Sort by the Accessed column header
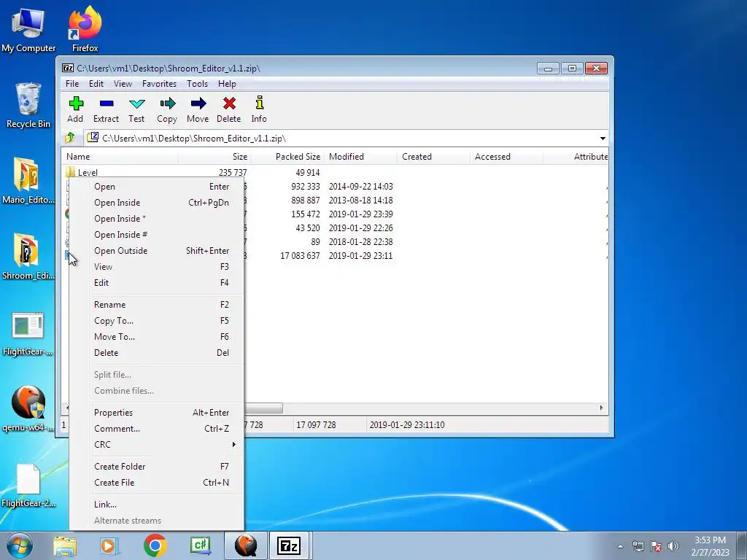The image size is (747, 560). click(506, 157)
